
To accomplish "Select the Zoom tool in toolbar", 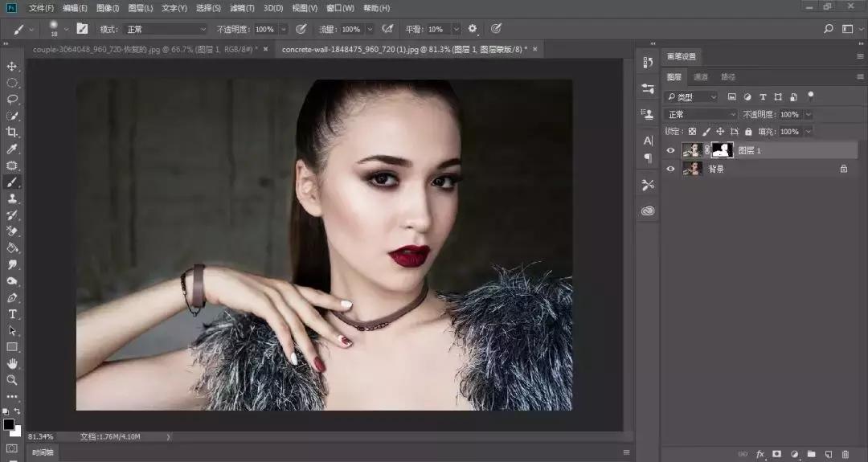I will coord(12,379).
